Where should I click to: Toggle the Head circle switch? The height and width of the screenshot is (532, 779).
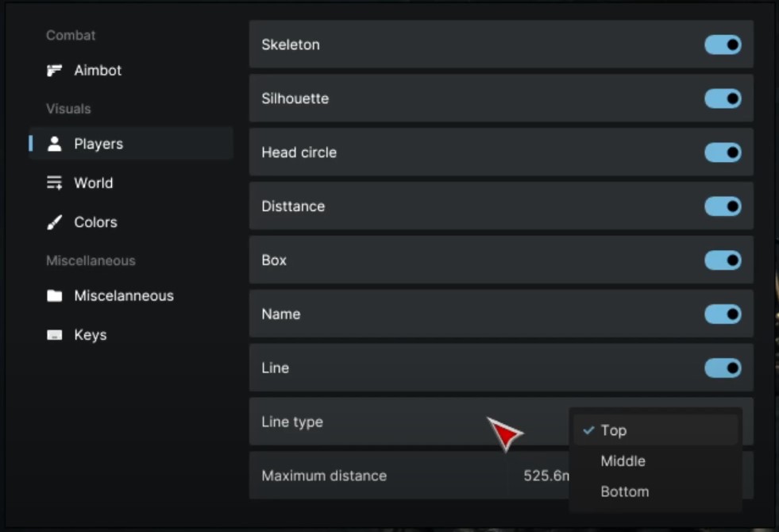tap(723, 152)
